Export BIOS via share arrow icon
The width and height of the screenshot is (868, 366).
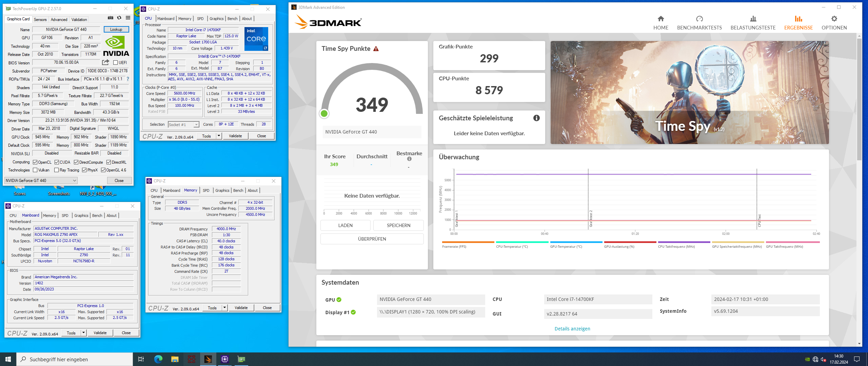pyautogui.click(x=105, y=62)
